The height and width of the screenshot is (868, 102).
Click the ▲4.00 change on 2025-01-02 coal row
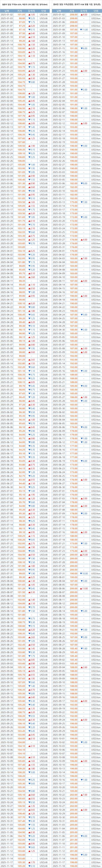point(84,15)
